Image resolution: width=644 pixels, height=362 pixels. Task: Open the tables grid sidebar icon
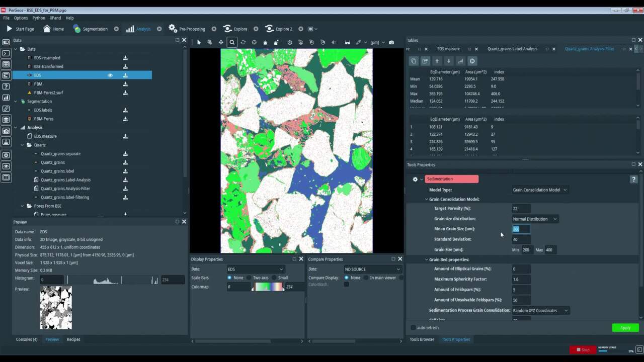(x=6, y=64)
